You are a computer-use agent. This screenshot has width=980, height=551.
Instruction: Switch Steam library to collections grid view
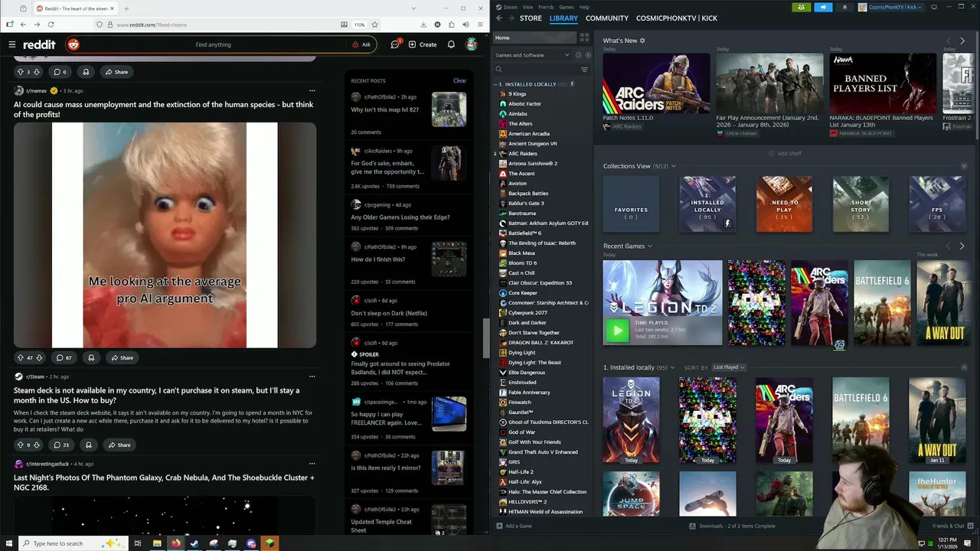(x=584, y=37)
